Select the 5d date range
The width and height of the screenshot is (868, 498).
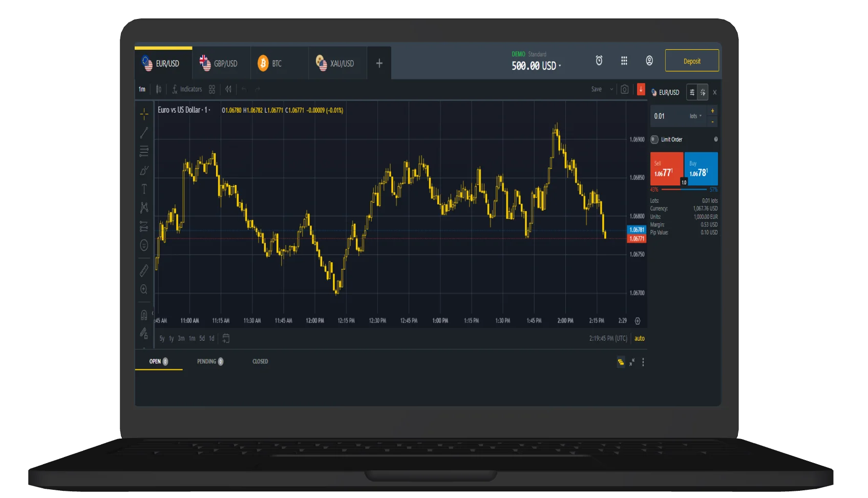(x=202, y=339)
